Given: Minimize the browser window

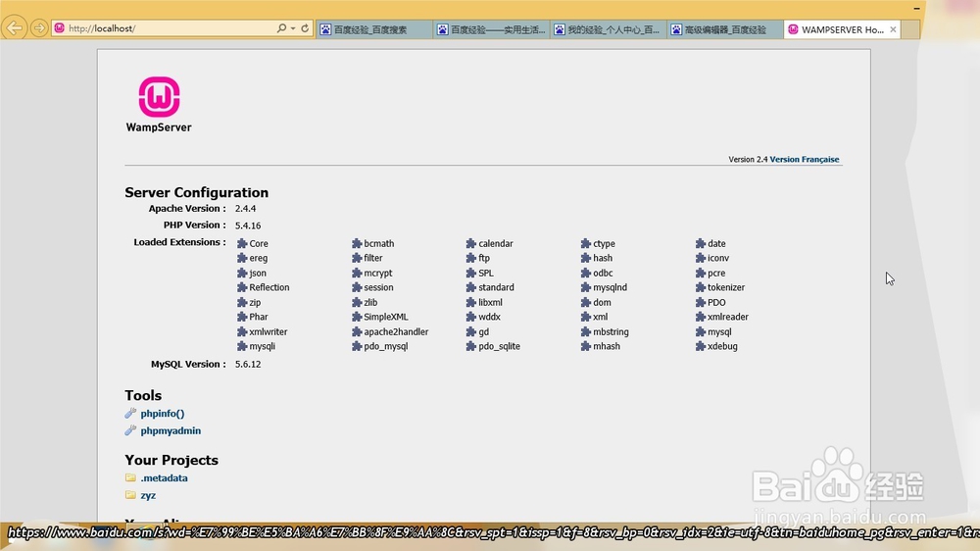Looking at the screenshot, I should point(916,8).
